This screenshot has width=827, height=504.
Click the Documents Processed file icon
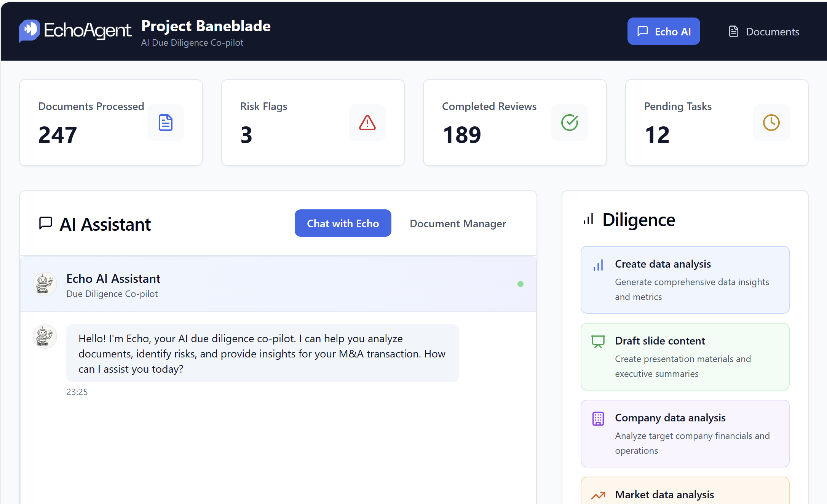(x=166, y=123)
